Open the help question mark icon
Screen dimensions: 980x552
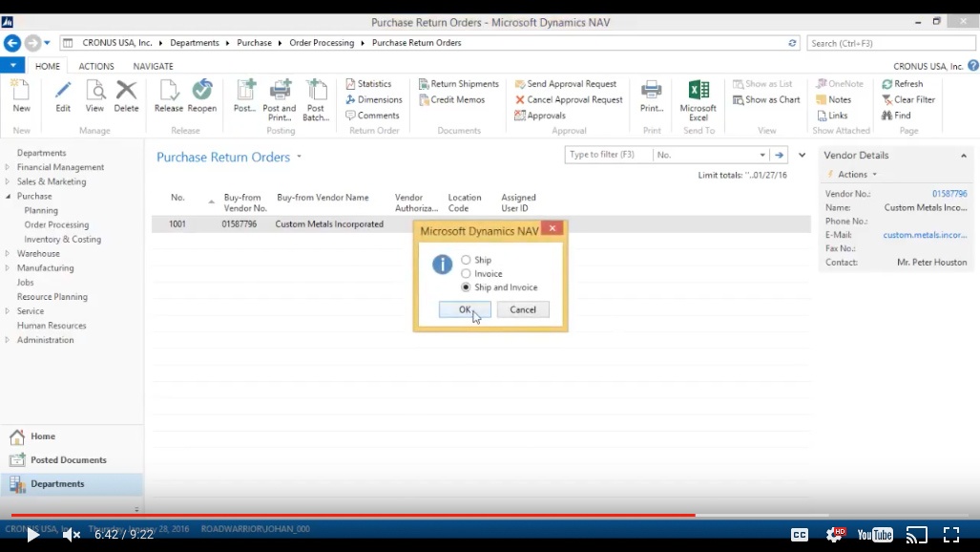click(x=973, y=66)
